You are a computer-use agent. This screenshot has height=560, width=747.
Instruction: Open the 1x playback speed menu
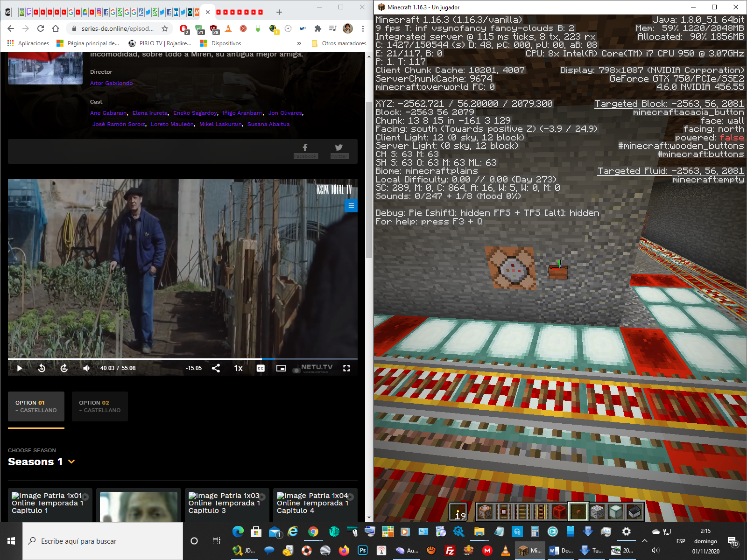(x=238, y=368)
